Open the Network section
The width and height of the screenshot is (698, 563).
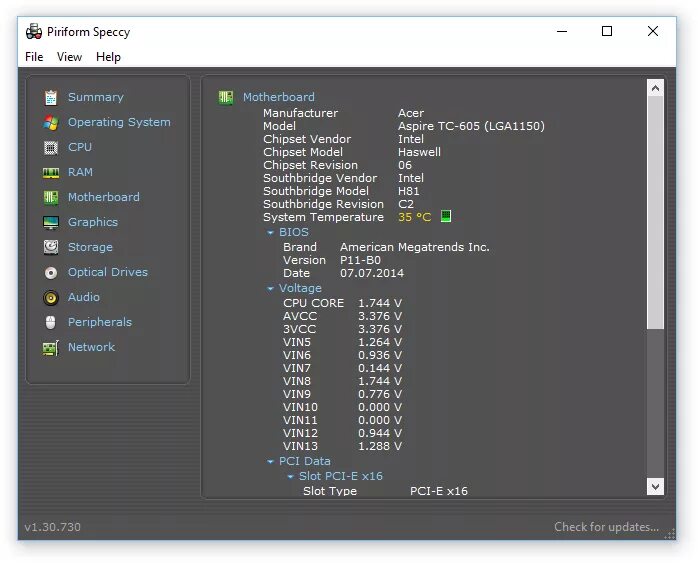coord(92,347)
